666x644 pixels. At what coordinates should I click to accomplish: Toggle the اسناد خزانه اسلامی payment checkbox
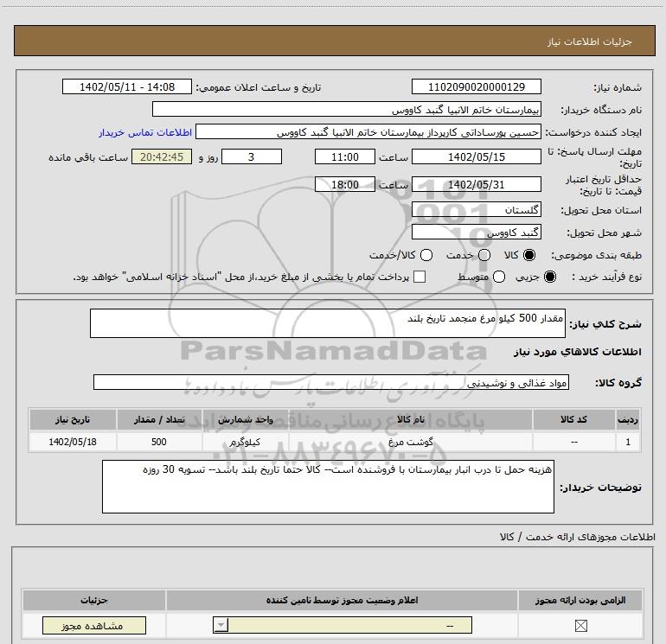pyautogui.click(x=419, y=277)
